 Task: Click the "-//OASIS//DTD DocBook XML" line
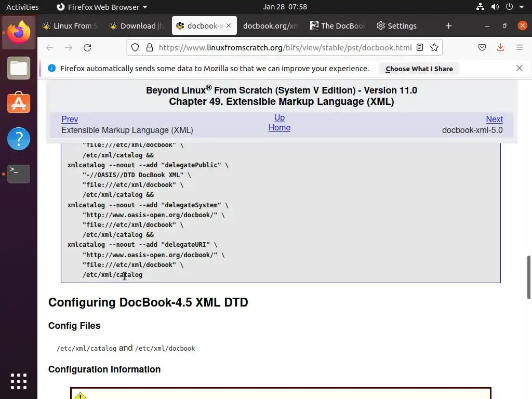coord(137,175)
